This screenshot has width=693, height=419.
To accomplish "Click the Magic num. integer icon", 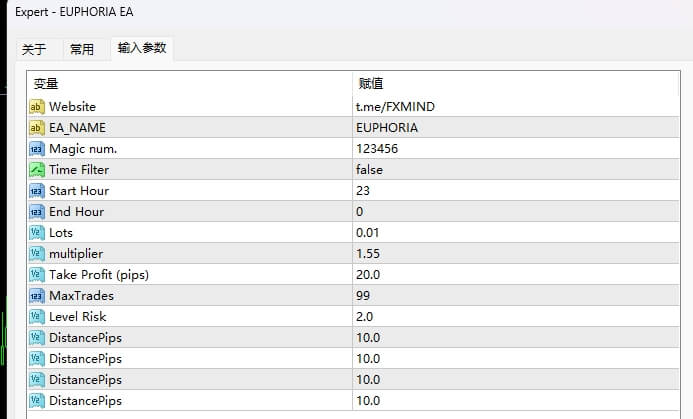I will click(37, 149).
